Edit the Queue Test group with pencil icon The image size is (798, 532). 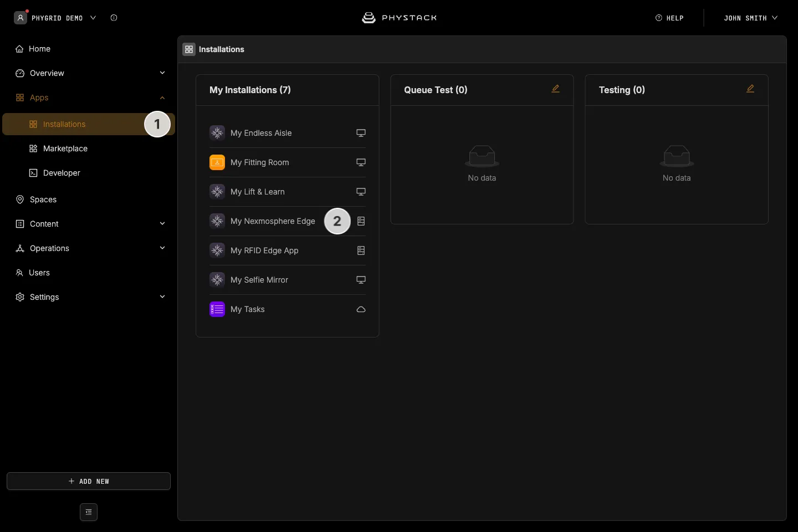pos(555,89)
